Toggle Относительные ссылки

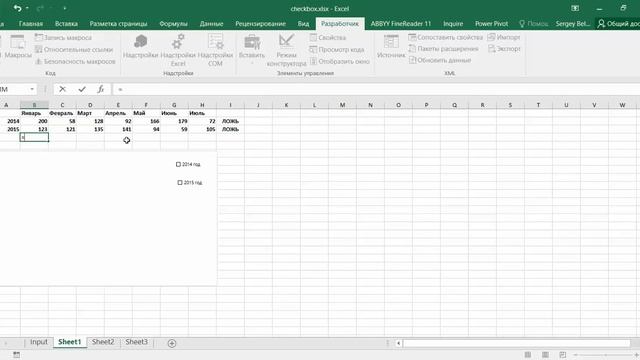click(x=74, y=49)
